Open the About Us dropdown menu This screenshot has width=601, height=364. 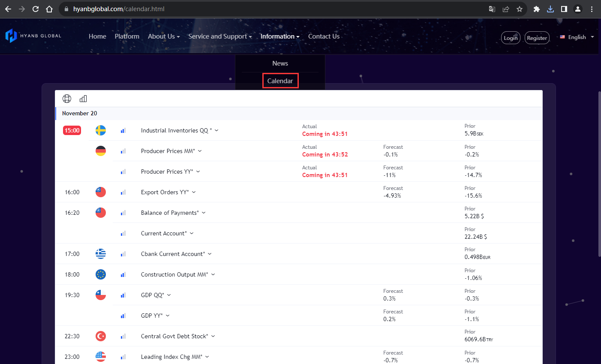coord(164,36)
